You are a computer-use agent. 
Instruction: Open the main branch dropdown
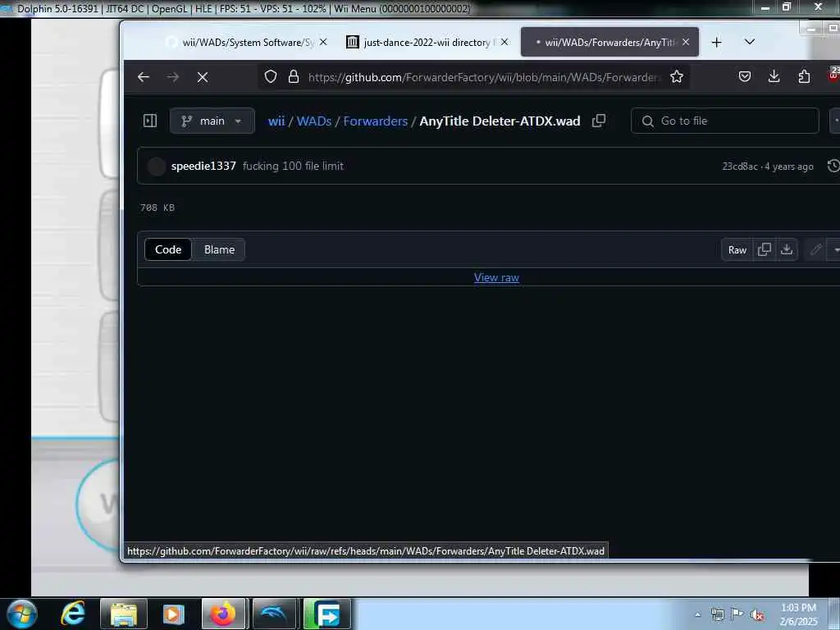coord(212,121)
